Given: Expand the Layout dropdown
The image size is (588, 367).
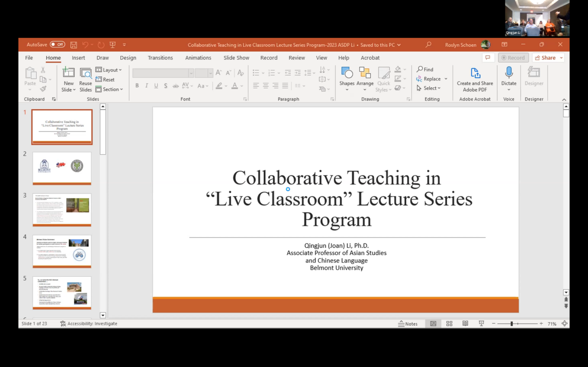Looking at the screenshot, I should click(x=109, y=70).
